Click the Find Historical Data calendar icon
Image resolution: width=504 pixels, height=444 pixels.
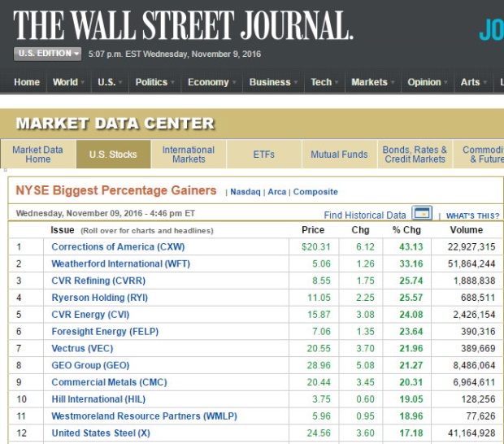pos(421,214)
